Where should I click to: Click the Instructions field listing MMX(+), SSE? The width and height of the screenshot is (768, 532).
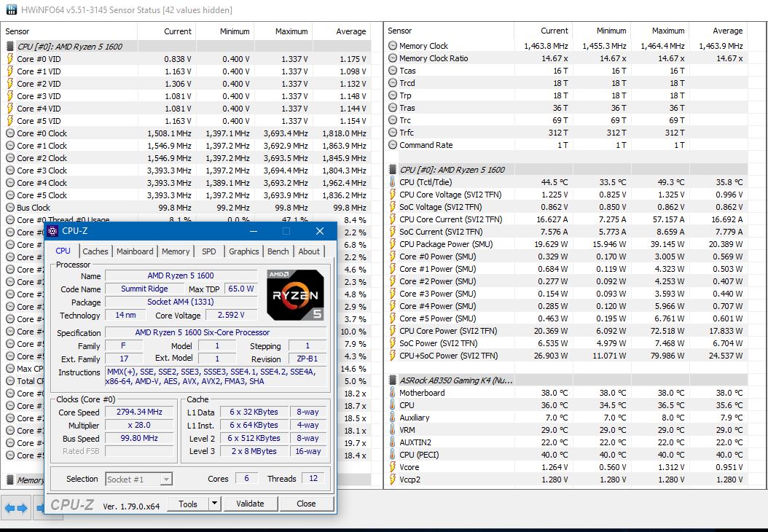(x=216, y=377)
